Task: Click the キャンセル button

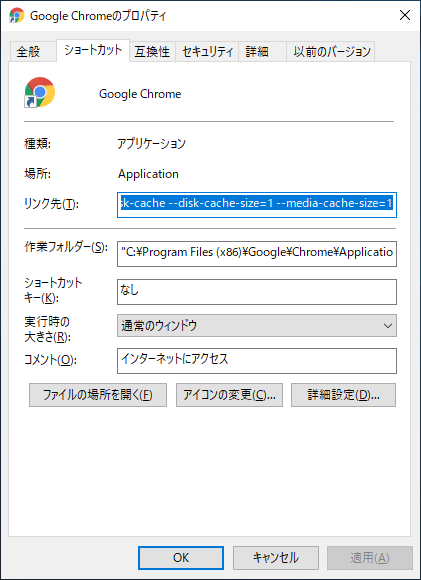Action: click(276, 558)
